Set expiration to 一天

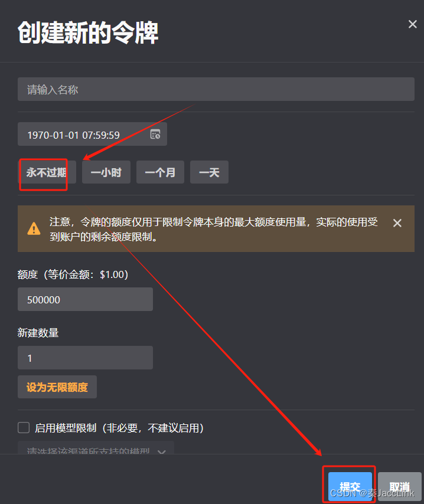pos(209,172)
